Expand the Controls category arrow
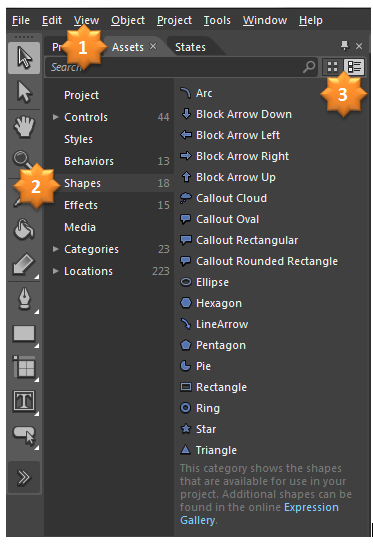This screenshot has height=547, width=373. point(55,117)
